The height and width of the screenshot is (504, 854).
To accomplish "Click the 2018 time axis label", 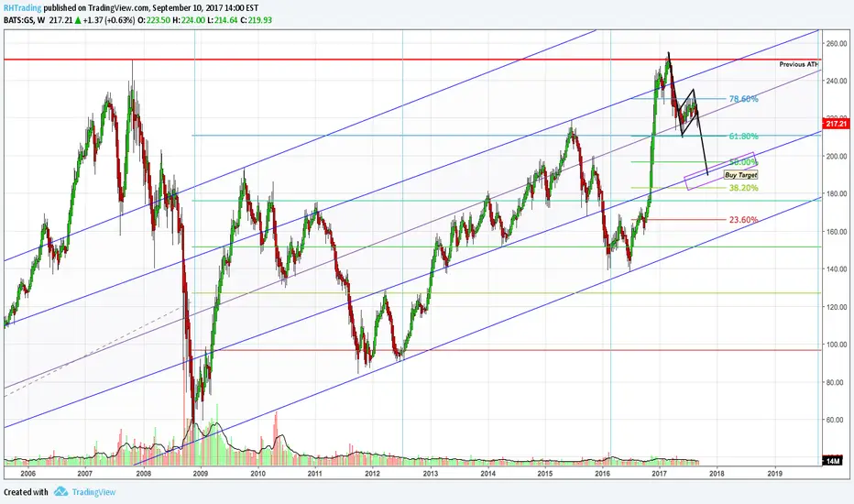I will pos(717,474).
